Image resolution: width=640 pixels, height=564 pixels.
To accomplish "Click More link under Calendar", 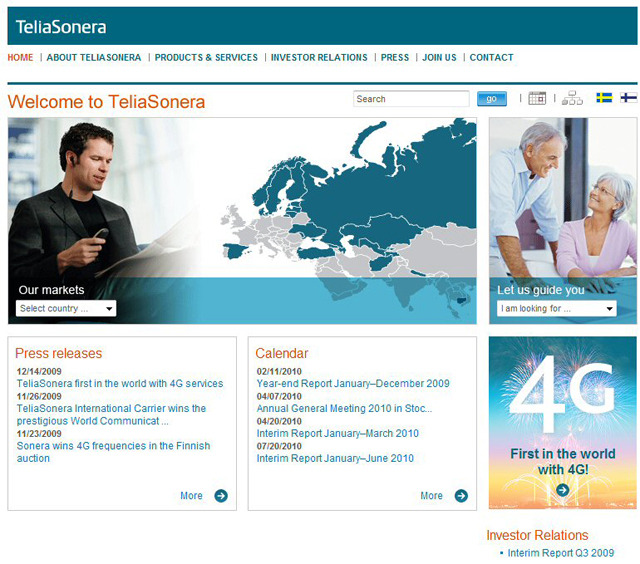I will (431, 496).
